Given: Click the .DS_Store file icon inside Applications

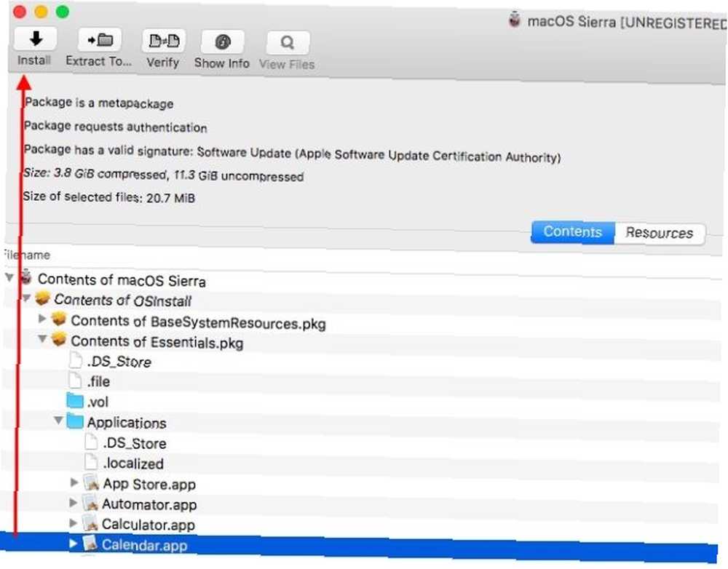Looking at the screenshot, I should (92, 442).
